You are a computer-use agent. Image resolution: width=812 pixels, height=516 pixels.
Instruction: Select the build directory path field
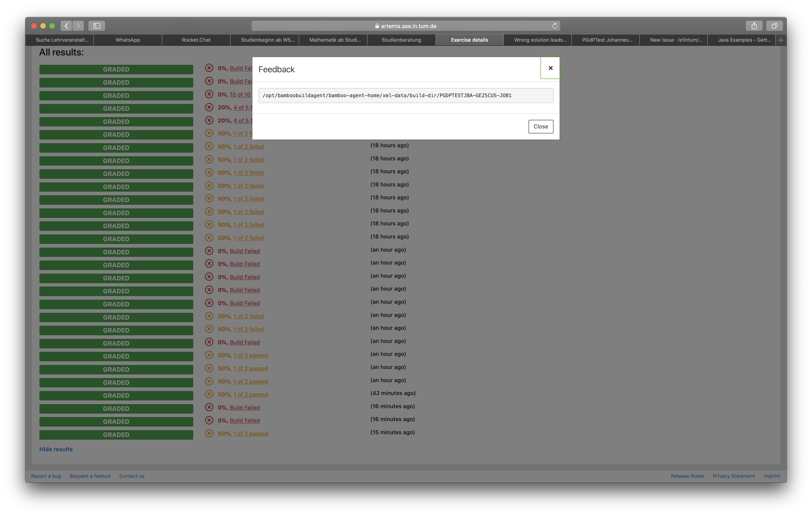pyautogui.click(x=405, y=95)
